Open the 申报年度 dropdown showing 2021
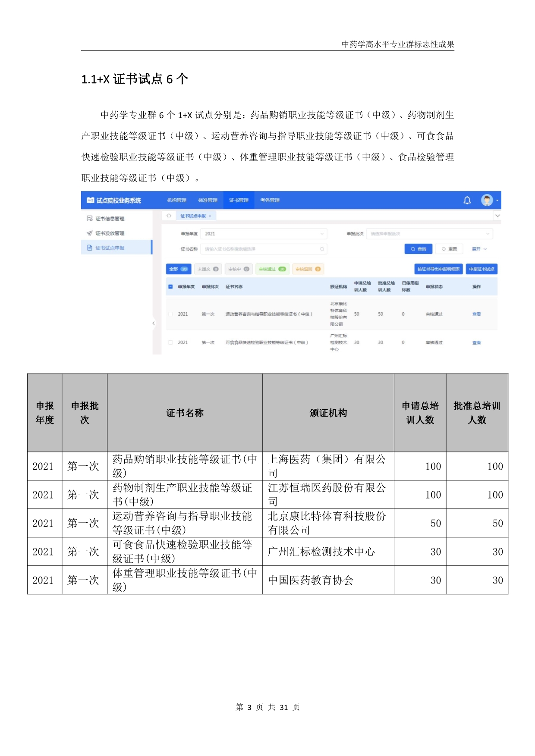535x756 pixels. [x=264, y=234]
